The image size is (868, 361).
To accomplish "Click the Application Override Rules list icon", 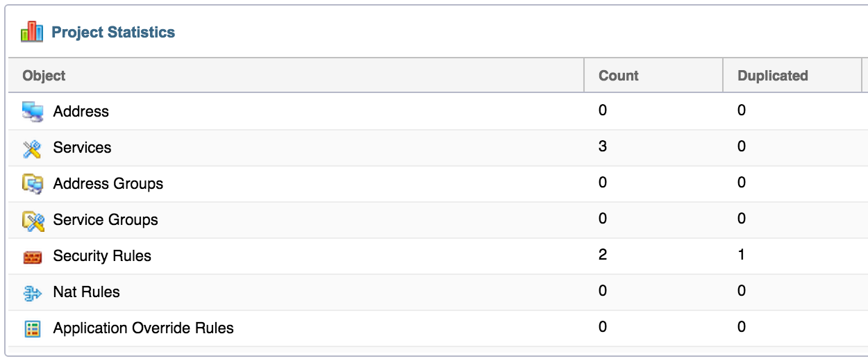I will click(x=33, y=328).
